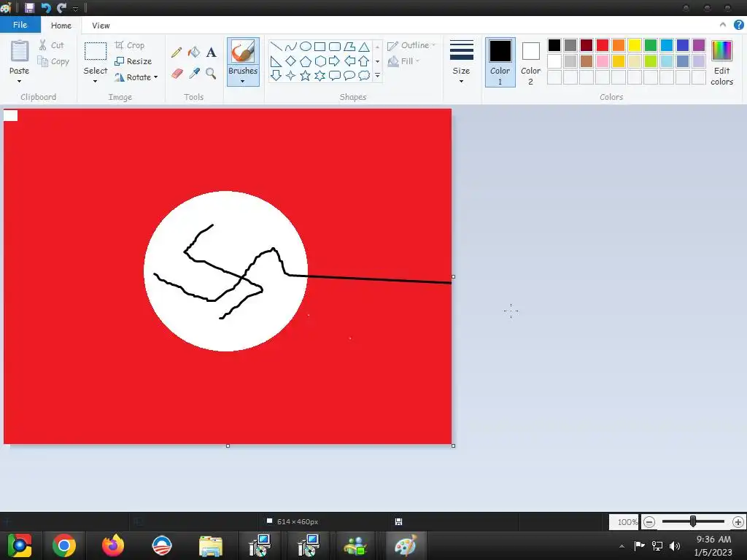Undo the last action
This screenshot has width=747, height=560.
pos(46,8)
